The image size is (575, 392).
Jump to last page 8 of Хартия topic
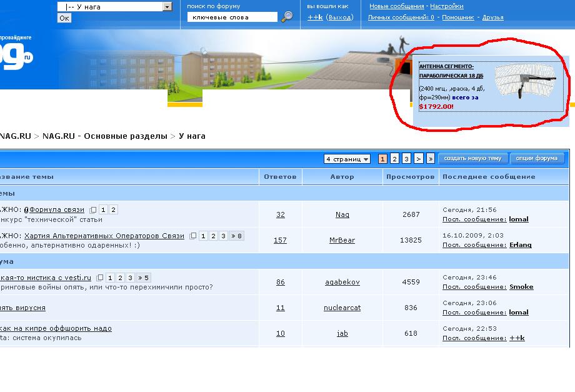pyautogui.click(x=236, y=236)
